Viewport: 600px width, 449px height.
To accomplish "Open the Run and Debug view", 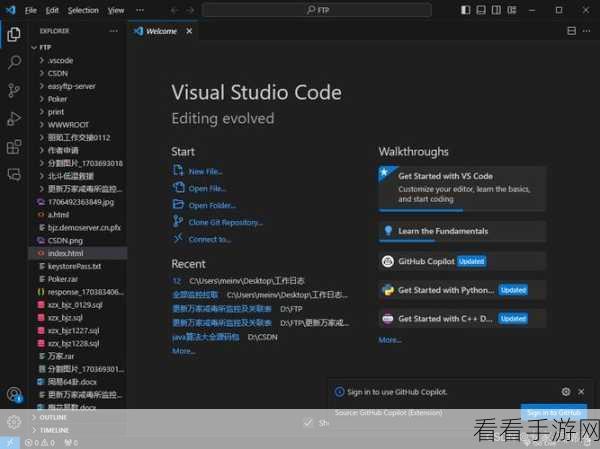I will [14, 119].
